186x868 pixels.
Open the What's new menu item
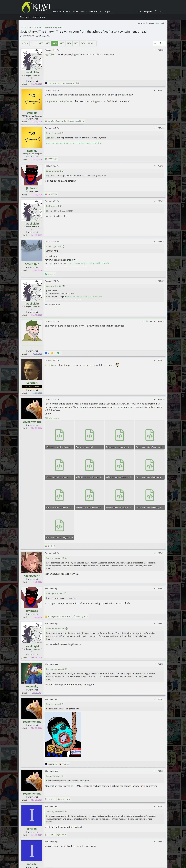(78, 11)
